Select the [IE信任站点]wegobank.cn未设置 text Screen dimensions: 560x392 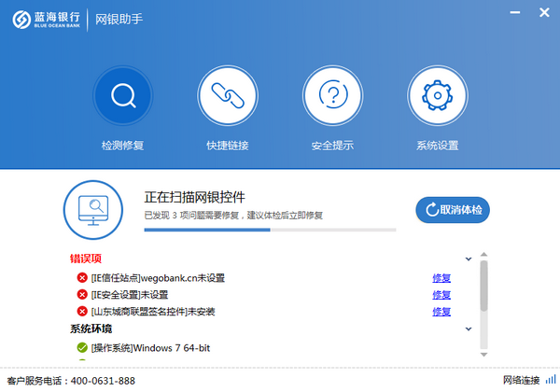158,278
